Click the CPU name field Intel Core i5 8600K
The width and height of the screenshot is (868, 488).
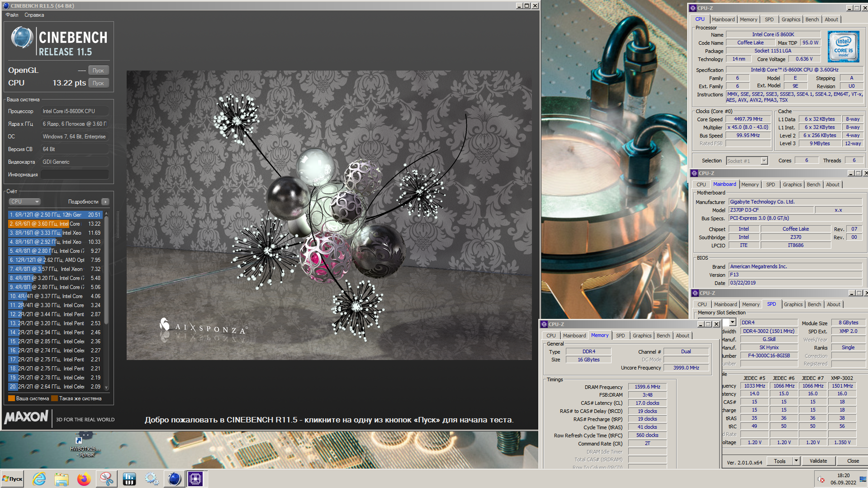click(x=773, y=34)
